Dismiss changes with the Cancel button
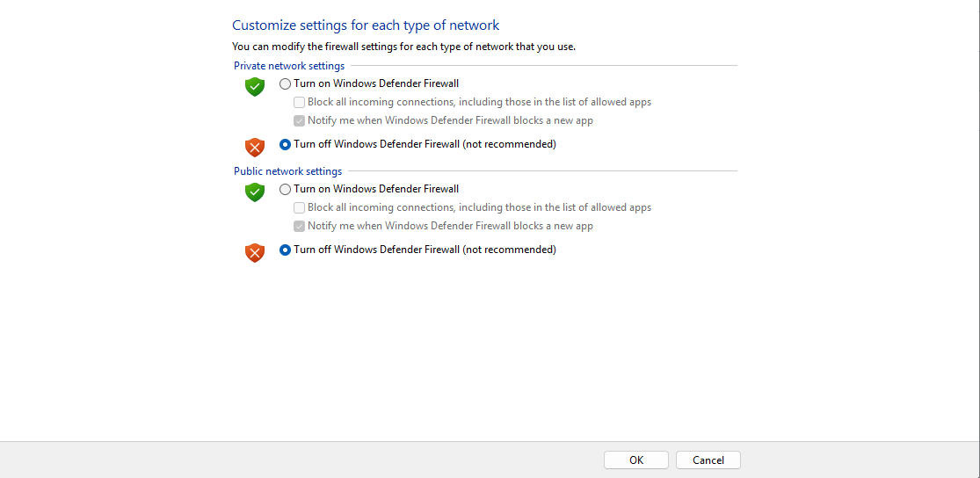980x478 pixels. [x=708, y=460]
